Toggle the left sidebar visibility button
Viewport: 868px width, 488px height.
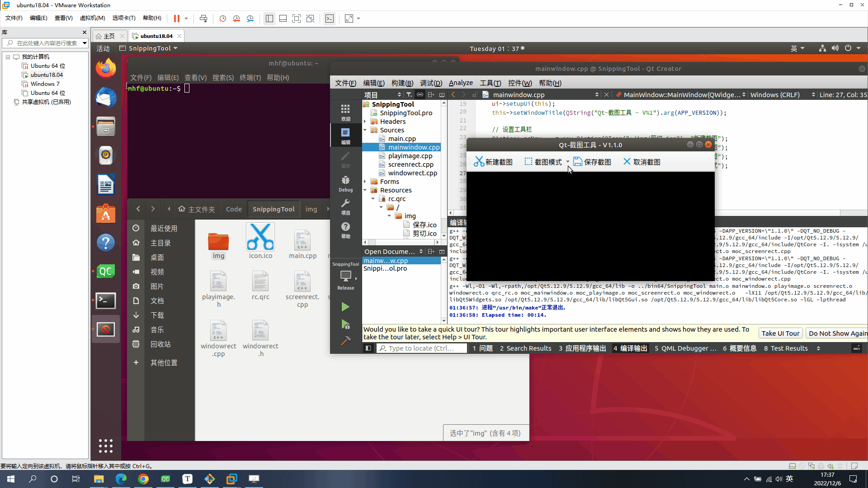point(368,348)
